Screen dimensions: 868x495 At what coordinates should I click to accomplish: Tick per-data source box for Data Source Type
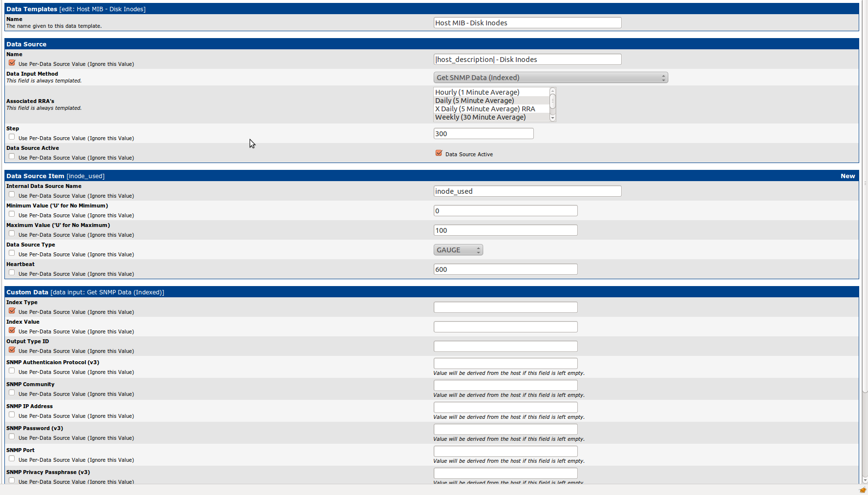[x=12, y=253]
